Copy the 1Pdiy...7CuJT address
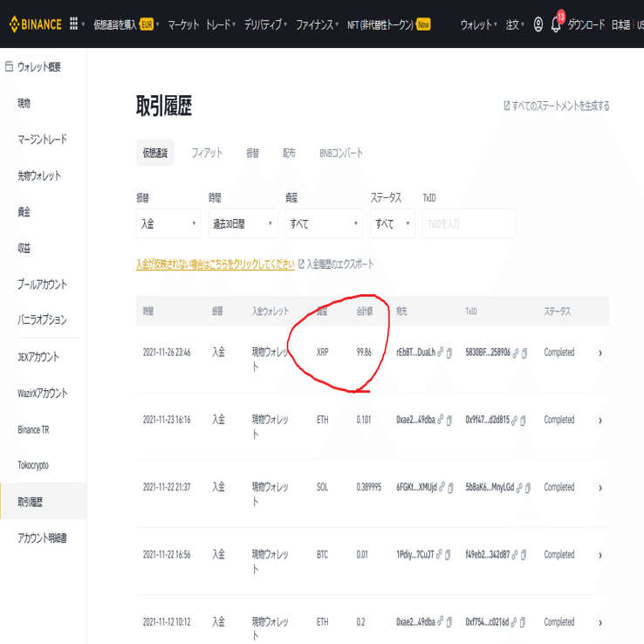This screenshot has width=644, height=644. pyautogui.click(x=448, y=555)
